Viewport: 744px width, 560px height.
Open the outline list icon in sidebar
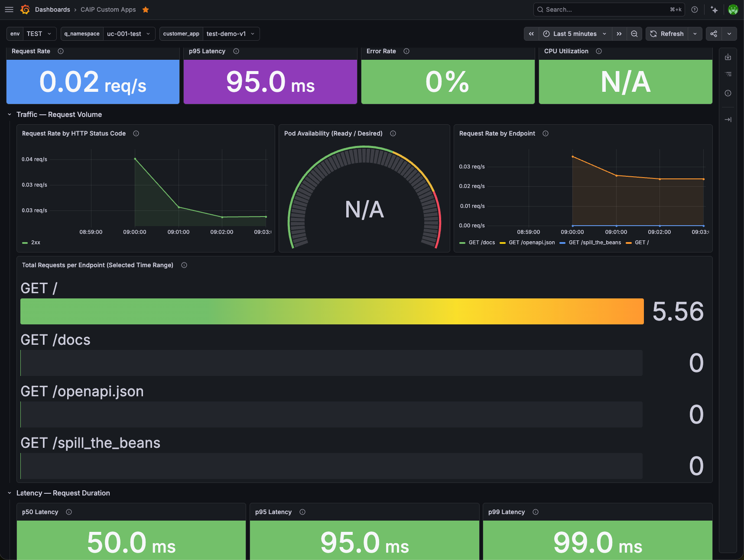coord(728,74)
